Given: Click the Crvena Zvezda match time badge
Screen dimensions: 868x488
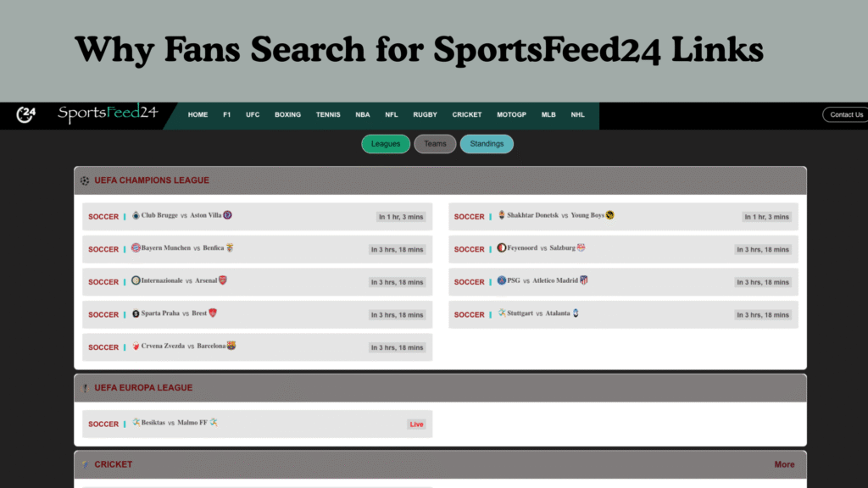Looking at the screenshot, I should [397, 347].
